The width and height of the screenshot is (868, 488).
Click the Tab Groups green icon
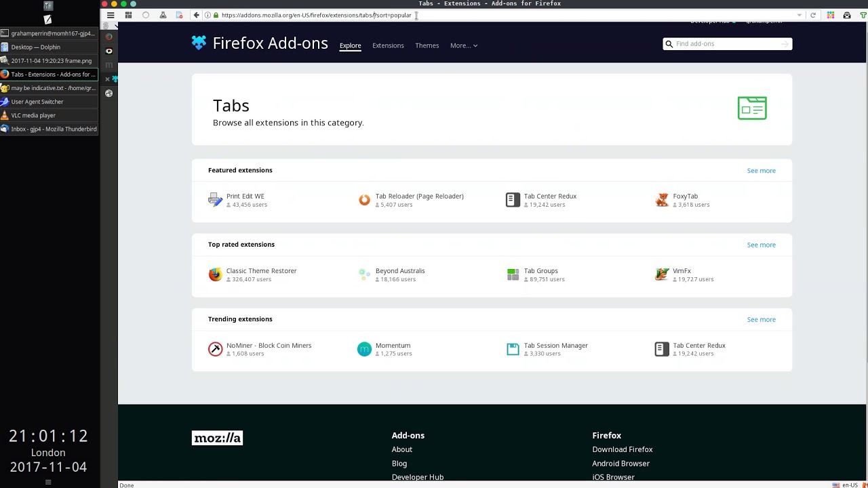click(x=513, y=274)
